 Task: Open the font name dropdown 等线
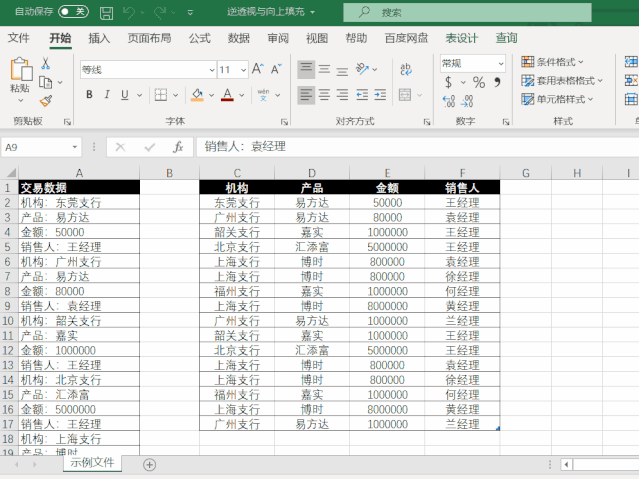[212, 70]
